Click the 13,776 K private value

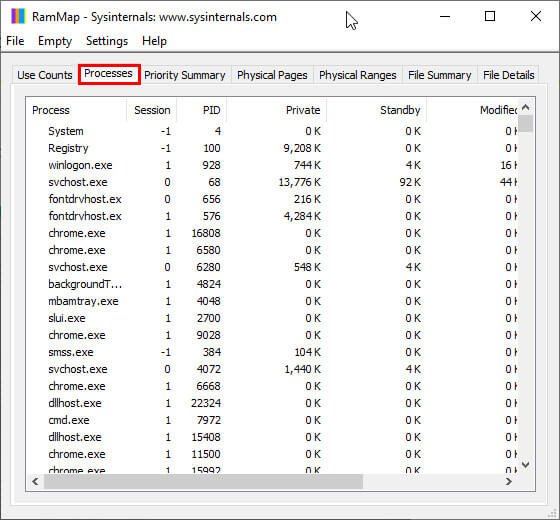pyautogui.click(x=300, y=182)
